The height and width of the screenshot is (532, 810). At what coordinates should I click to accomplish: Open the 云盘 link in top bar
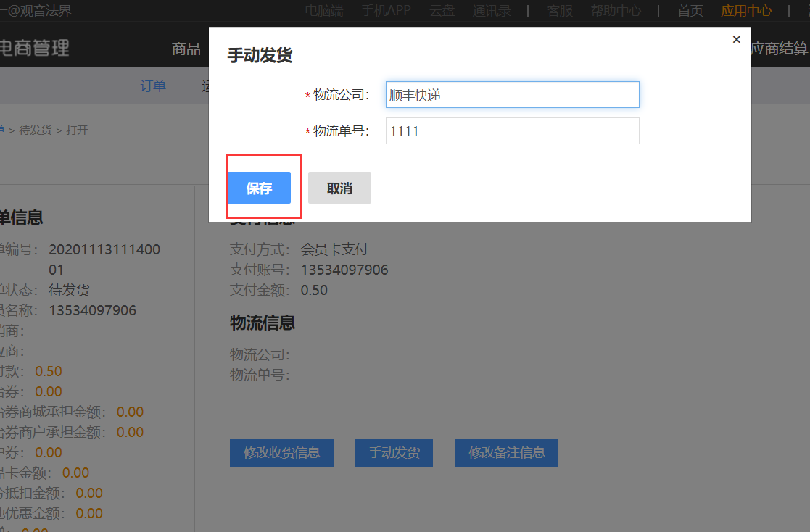tap(442, 10)
